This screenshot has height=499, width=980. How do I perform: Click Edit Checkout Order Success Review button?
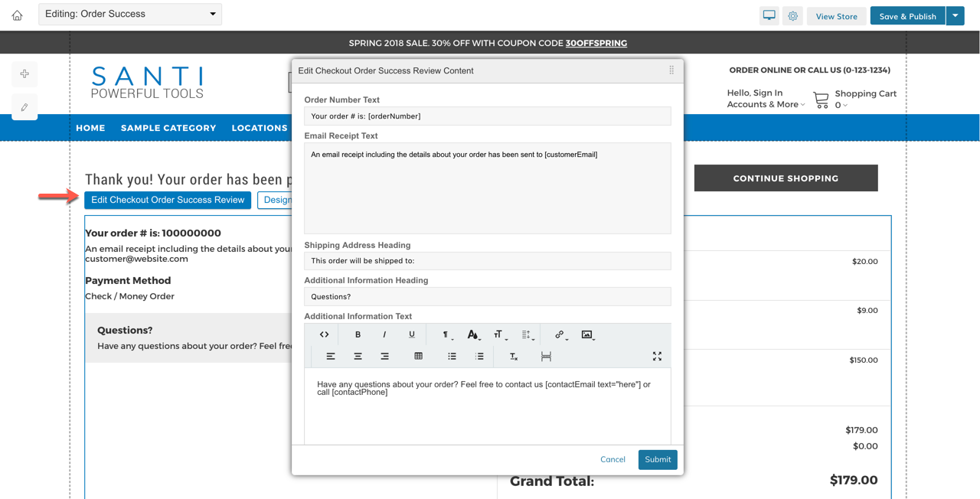click(x=168, y=200)
